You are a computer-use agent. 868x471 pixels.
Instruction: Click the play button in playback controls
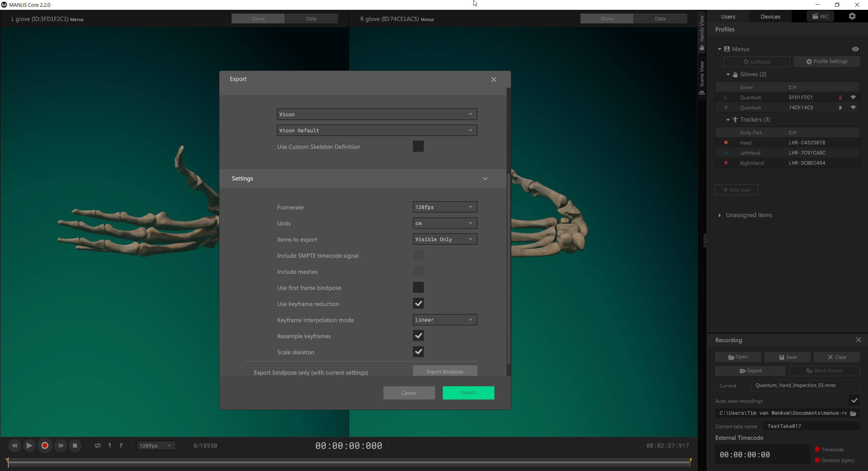click(x=29, y=446)
